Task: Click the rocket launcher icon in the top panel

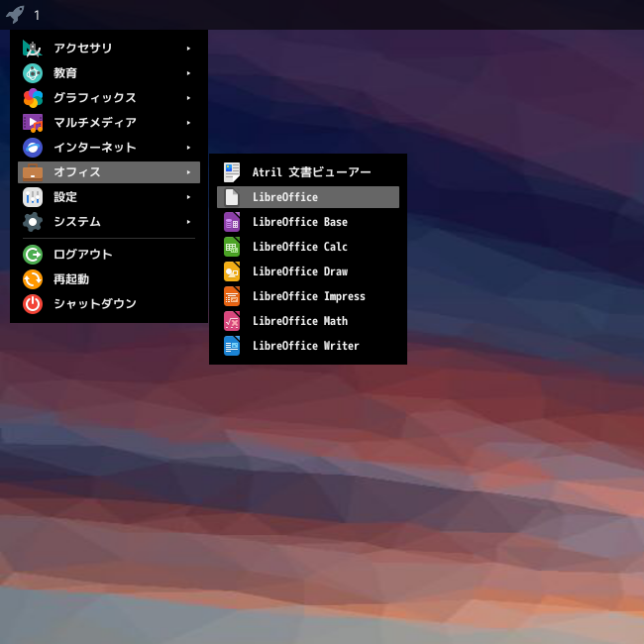Action: click(15, 15)
